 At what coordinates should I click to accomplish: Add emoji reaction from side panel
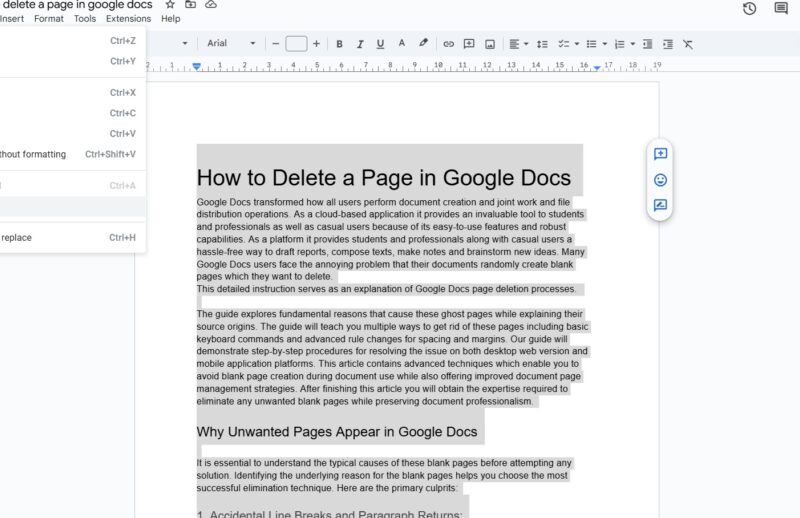(x=660, y=180)
